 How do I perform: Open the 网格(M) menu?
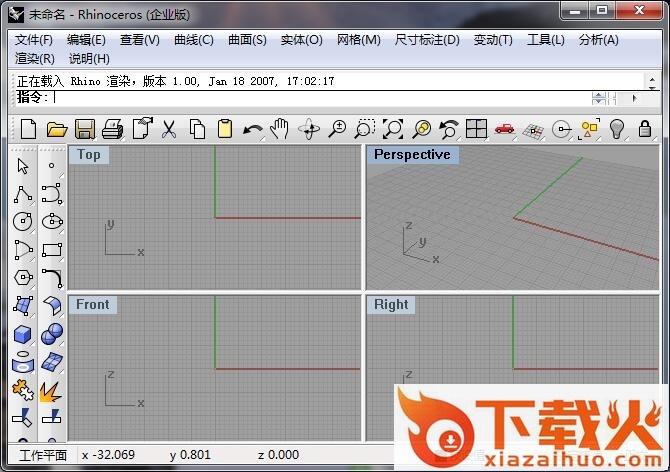[x=359, y=40]
